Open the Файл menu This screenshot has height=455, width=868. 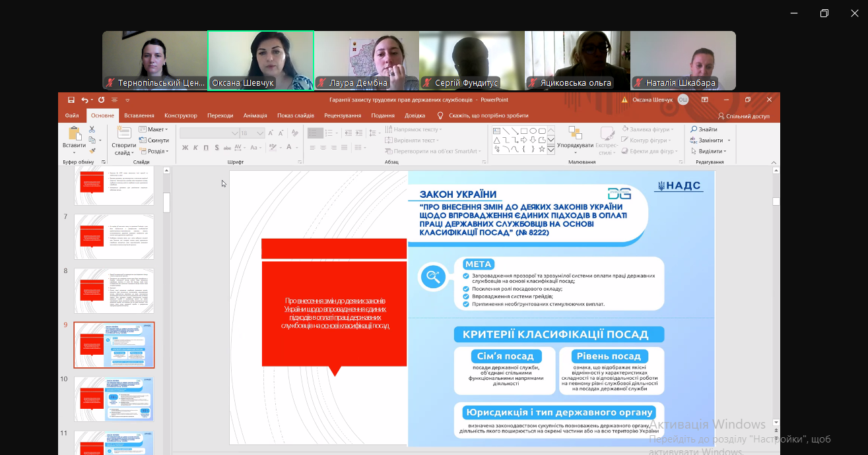(72, 115)
